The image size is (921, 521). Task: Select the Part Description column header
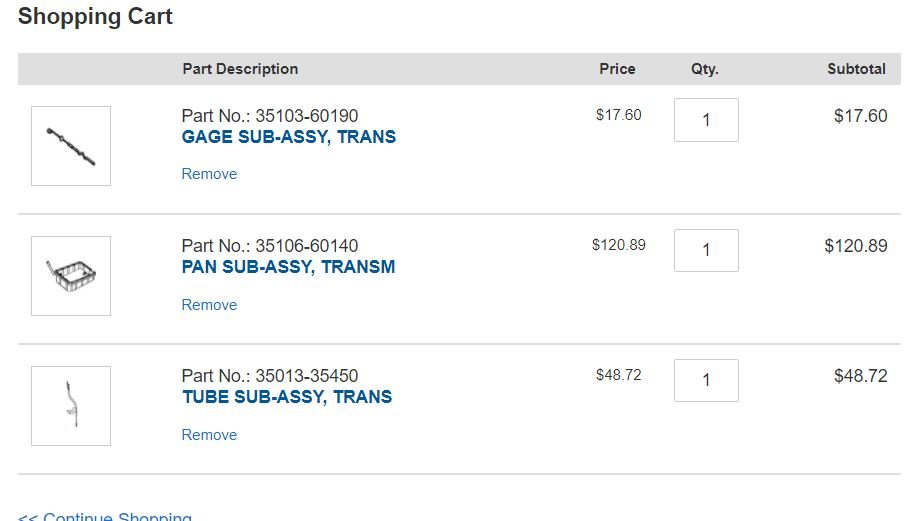[x=240, y=69]
